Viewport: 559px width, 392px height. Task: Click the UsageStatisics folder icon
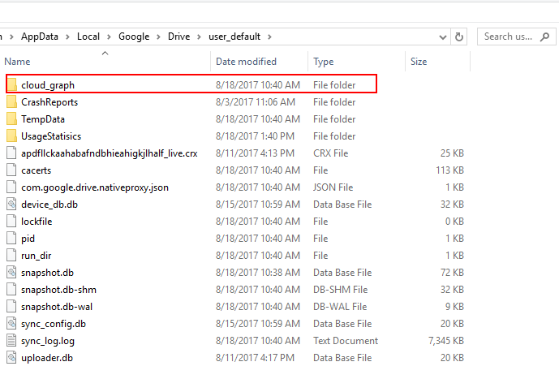[x=12, y=136]
